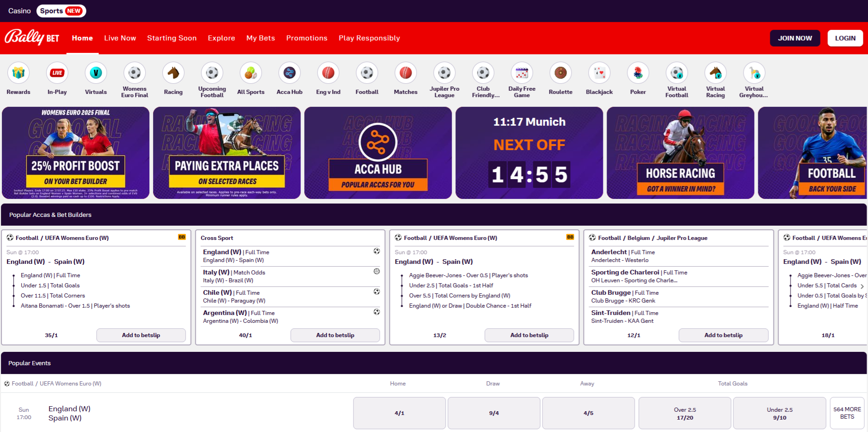This screenshot has height=432, width=868.
Task: Open Promotions navigation item
Action: pos(307,38)
